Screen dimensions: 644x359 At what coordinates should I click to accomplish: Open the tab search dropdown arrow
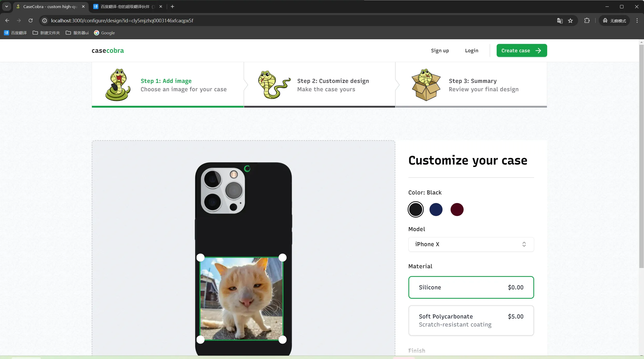tap(7, 6)
